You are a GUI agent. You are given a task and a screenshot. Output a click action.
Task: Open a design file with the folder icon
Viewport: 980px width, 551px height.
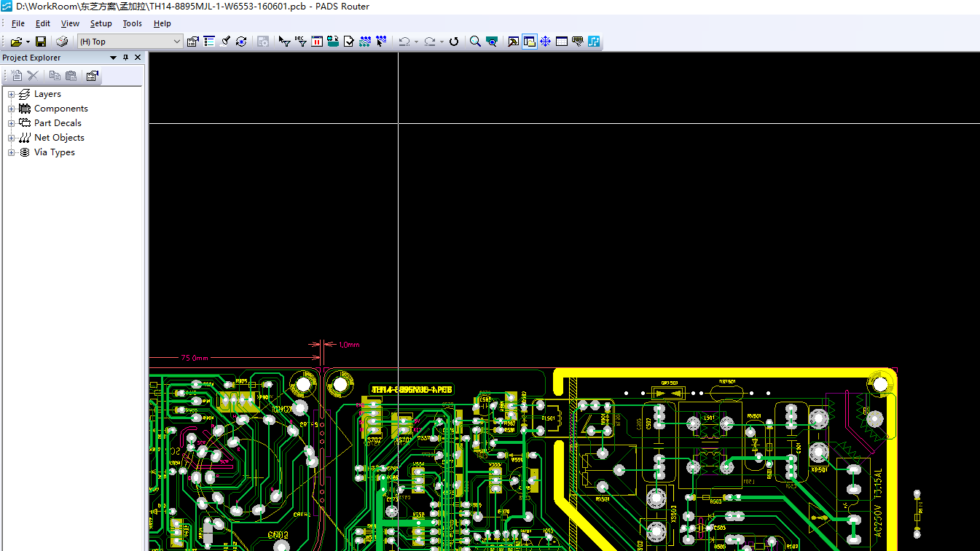point(15,42)
